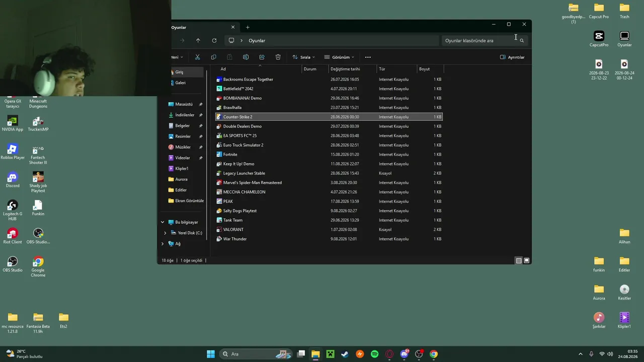Switch to large thumbnails view in status bar
The image size is (644, 362).
pos(526,260)
